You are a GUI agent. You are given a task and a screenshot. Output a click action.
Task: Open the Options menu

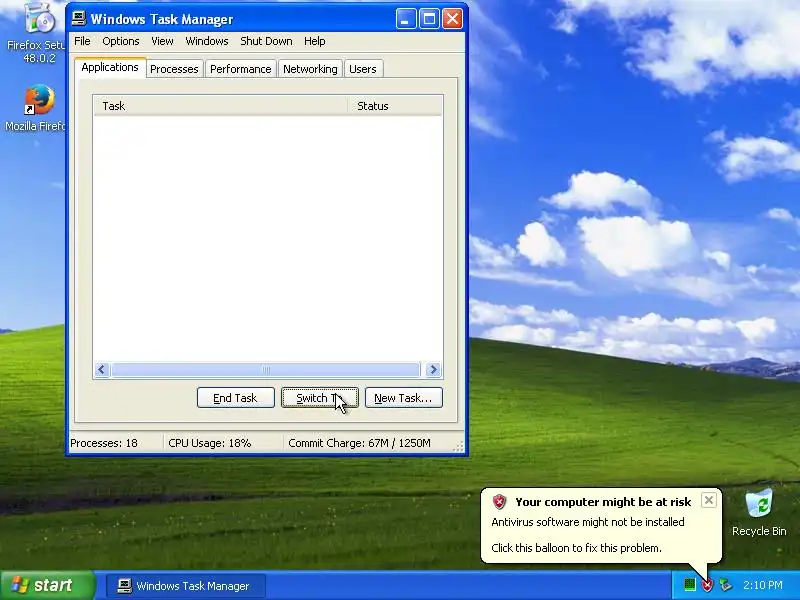[x=120, y=41]
